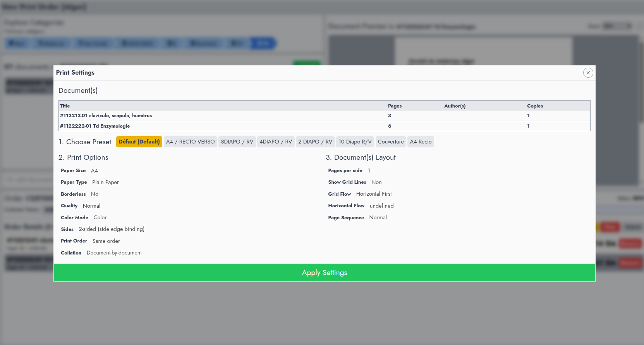
Task: Click the Title column header
Action: 65,106
